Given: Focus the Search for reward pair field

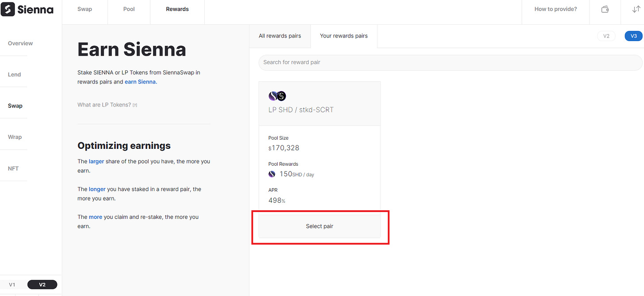Looking at the screenshot, I should click(450, 62).
